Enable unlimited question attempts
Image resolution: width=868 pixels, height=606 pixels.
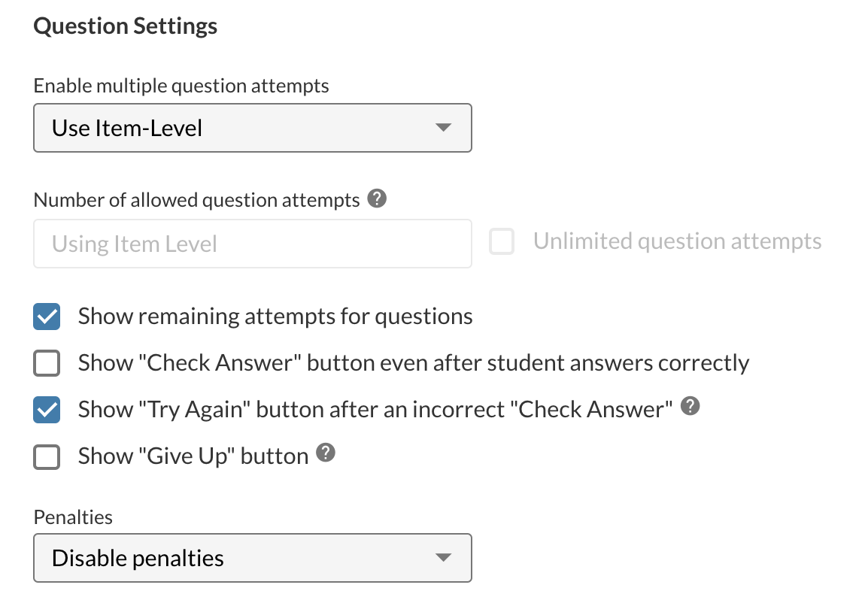502,241
